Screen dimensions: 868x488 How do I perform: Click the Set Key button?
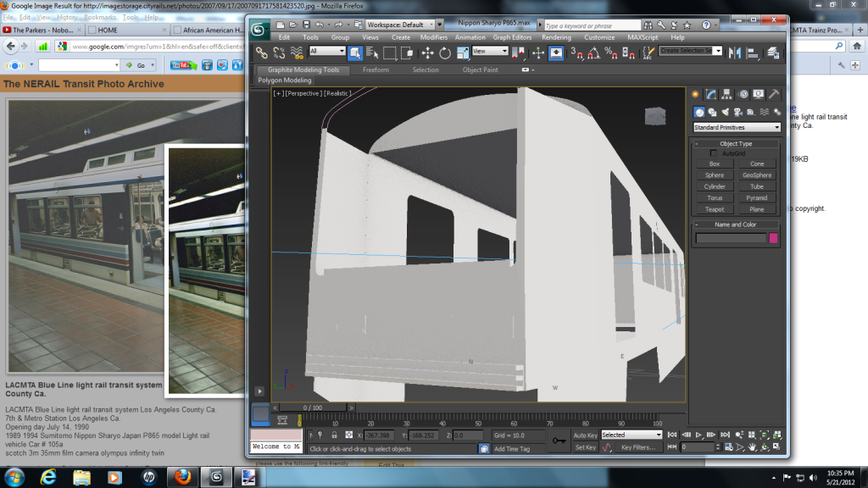(x=585, y=447)
